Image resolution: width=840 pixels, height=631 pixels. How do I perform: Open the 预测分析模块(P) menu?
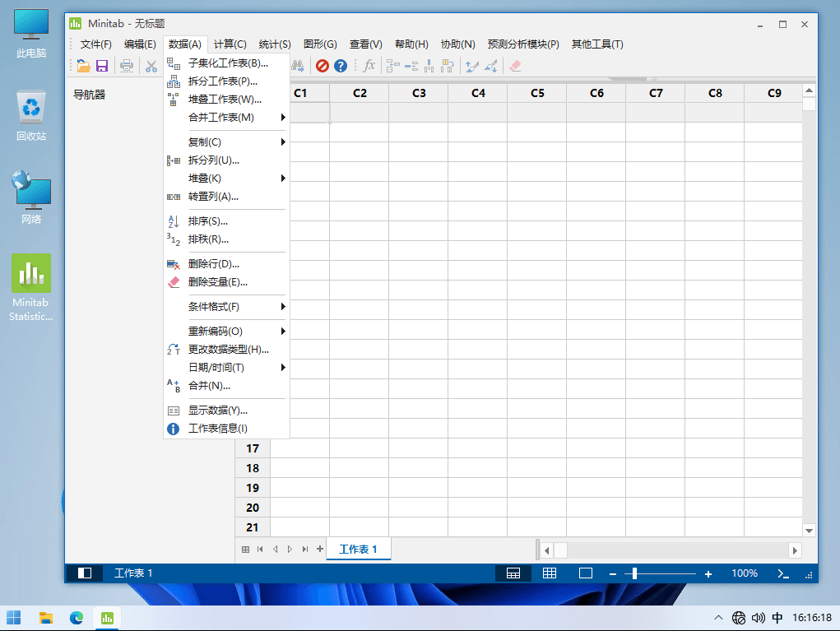pos(523,44)
